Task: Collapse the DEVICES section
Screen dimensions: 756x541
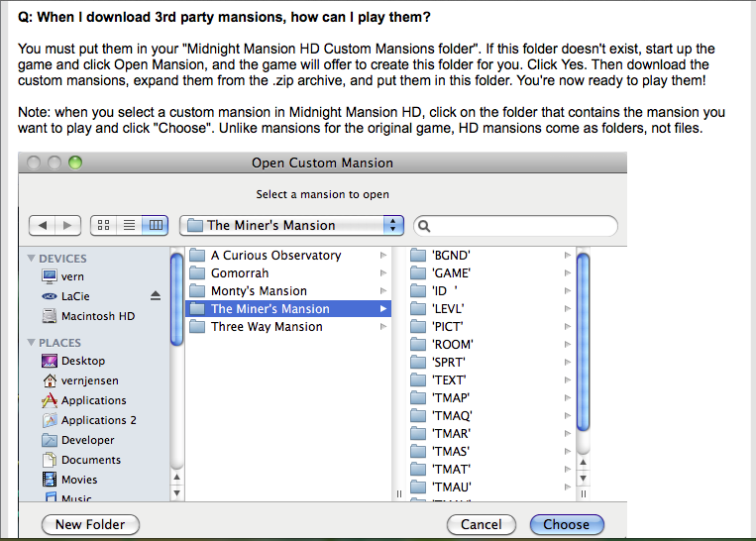Action: pos(32,259)
